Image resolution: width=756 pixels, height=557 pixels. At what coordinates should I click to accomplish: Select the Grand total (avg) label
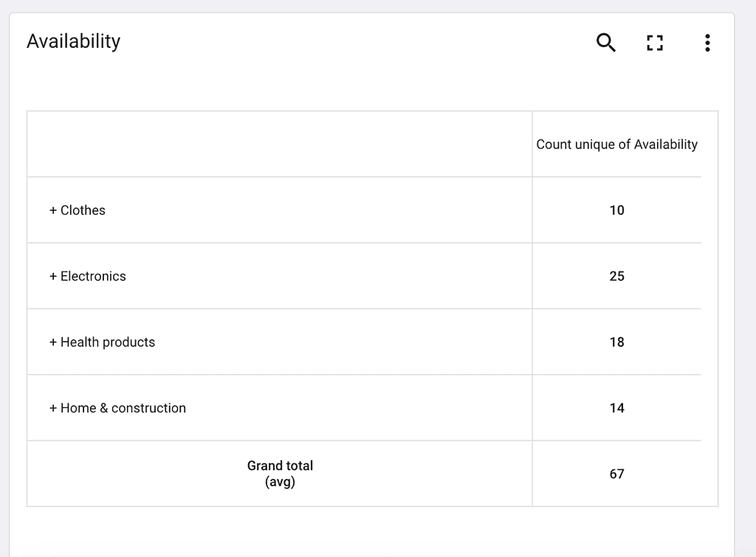pyautogui.click(x=280, y=474)
